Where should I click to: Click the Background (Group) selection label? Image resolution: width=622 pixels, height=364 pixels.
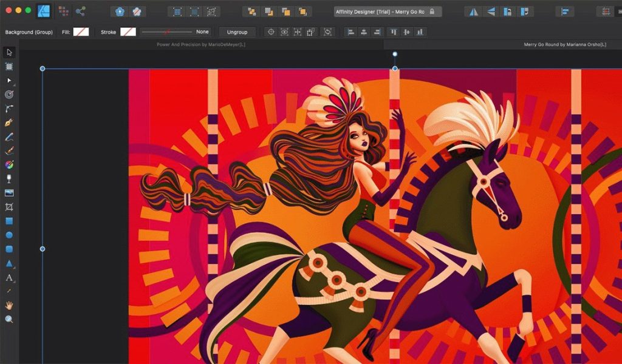(29, 32)
